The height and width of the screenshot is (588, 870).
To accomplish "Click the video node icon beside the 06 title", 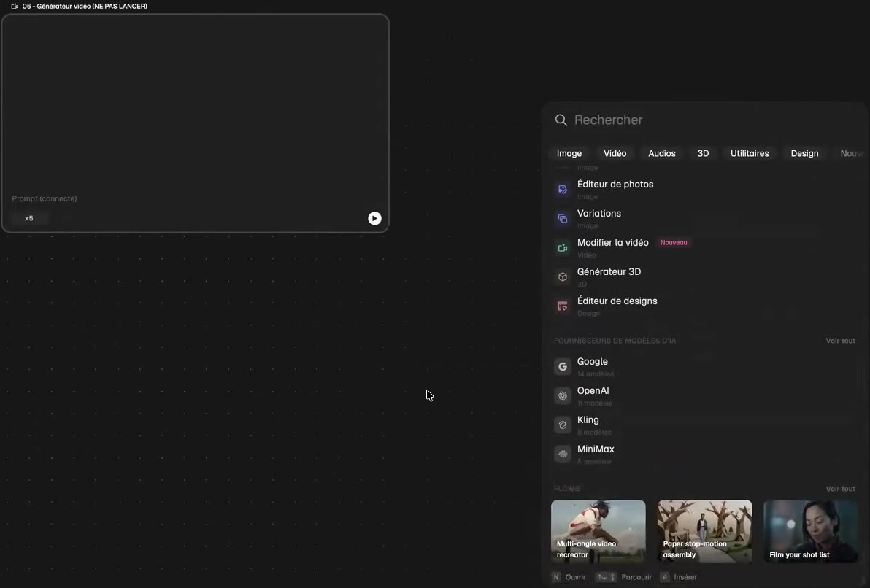I will pos(15,6).
